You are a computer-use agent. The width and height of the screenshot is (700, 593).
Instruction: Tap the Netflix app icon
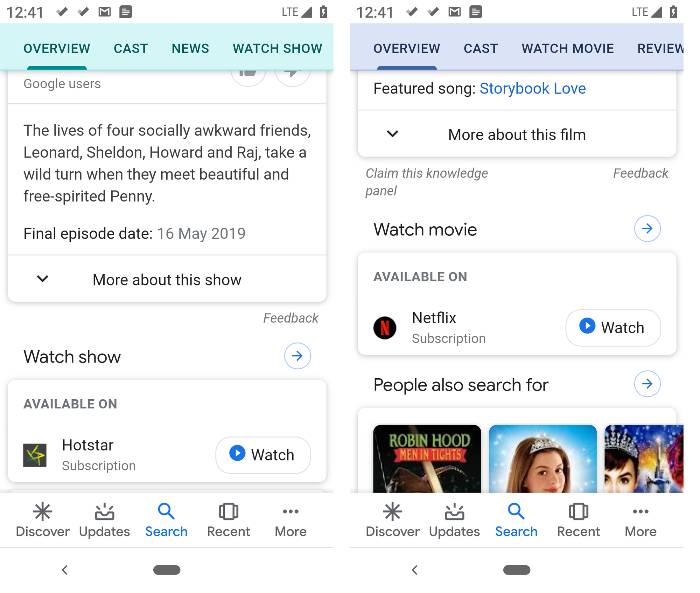point(384,327)
